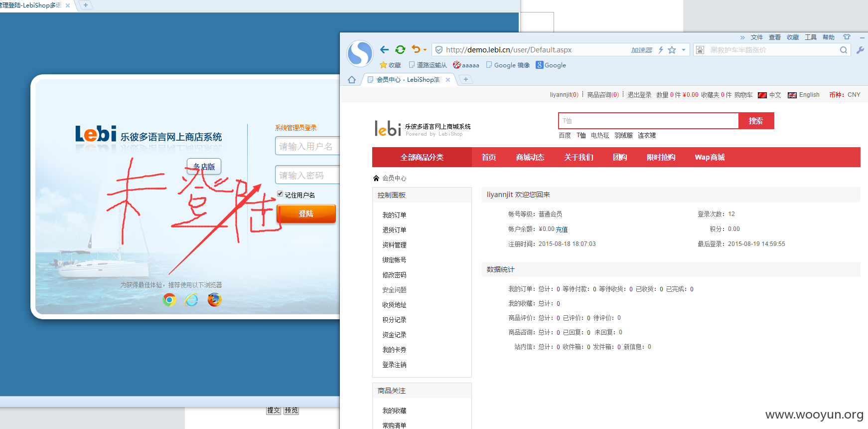The image size is (868, 429).
Task: Click the breadcrumb home icon
Action: tap(376, 178)
